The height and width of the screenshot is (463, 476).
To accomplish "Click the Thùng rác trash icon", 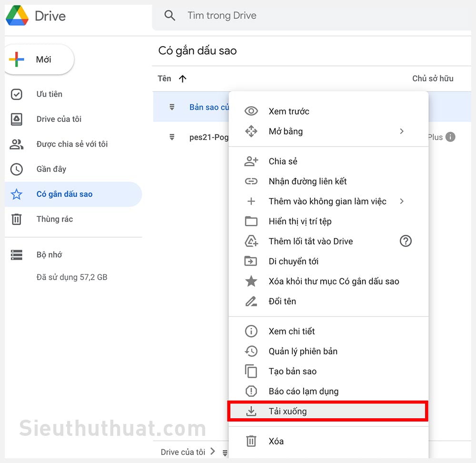I will coord(16,219).
